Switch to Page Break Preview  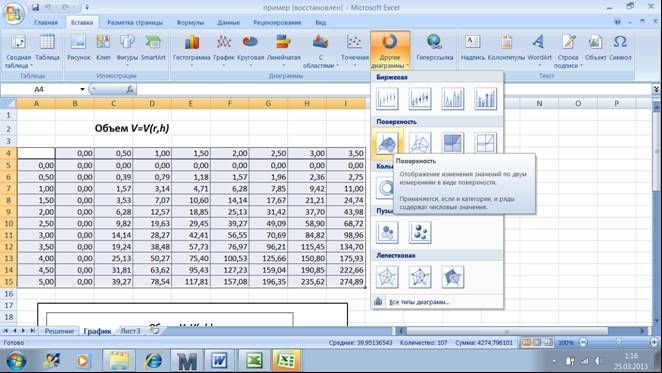click(548, 342)
